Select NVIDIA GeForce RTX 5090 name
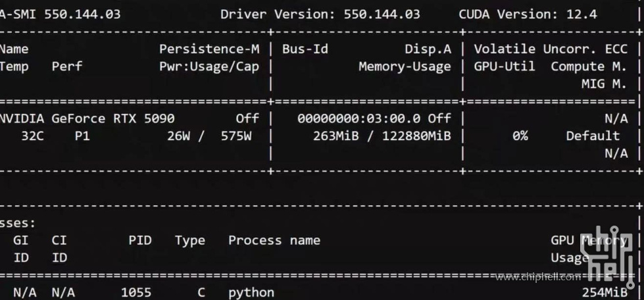This screenshot has width=644, height=300. 87,119
